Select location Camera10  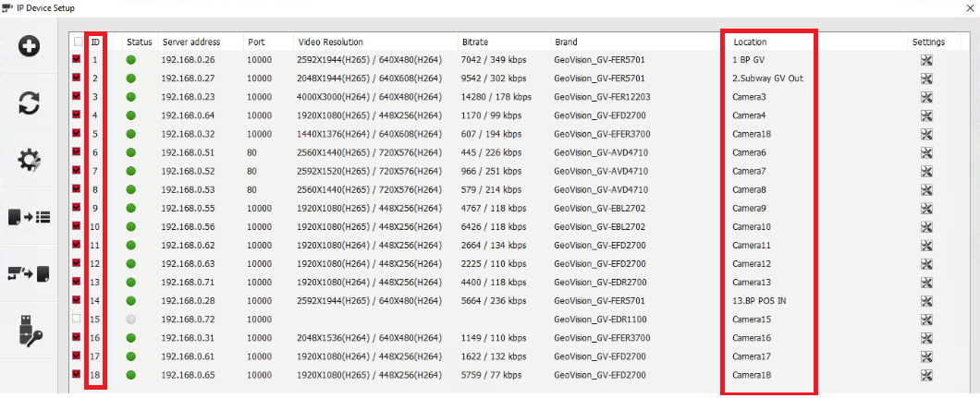tap(752, 227)
